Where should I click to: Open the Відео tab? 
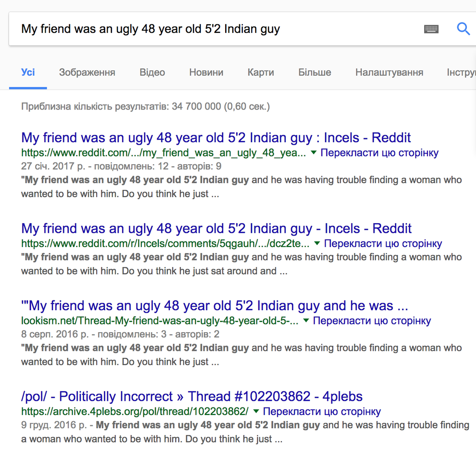click(x=152, y=73)
